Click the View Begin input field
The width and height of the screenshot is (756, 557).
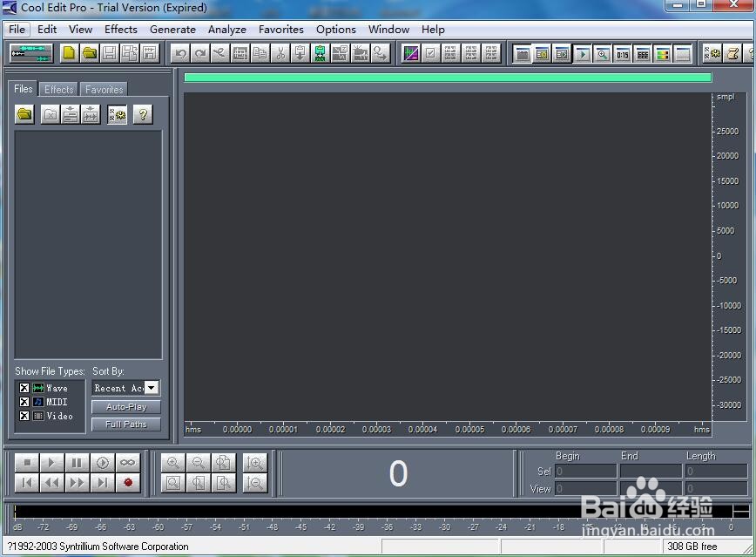586,488
